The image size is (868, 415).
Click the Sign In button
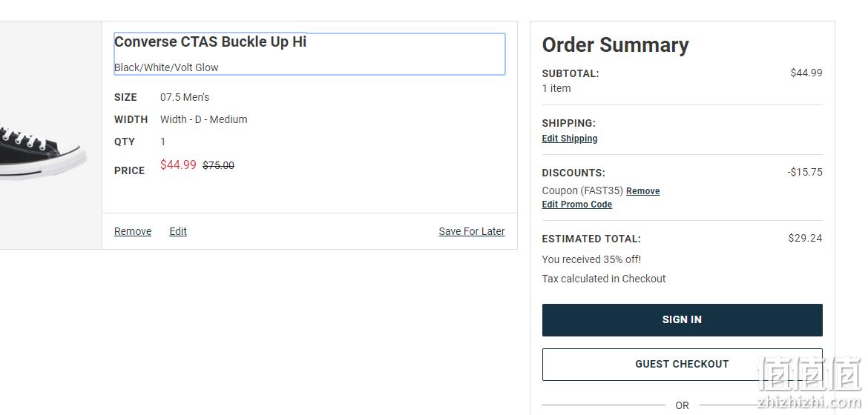682,320
